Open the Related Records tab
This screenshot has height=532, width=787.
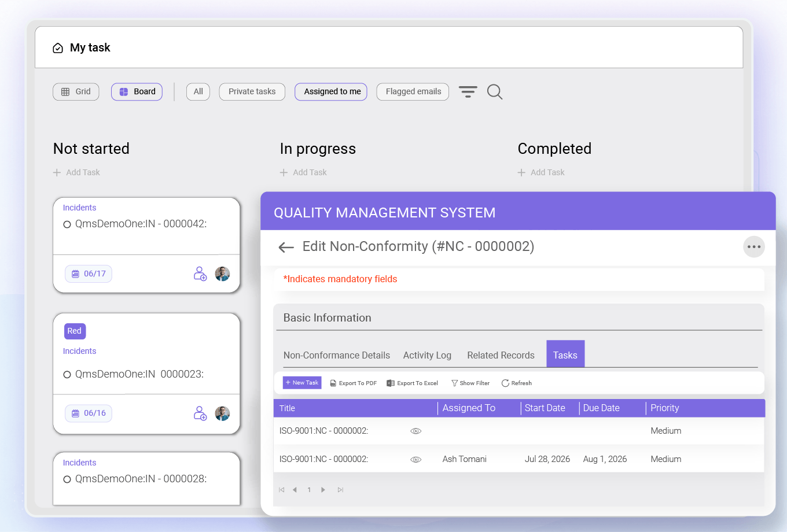(x=501, y=355)
